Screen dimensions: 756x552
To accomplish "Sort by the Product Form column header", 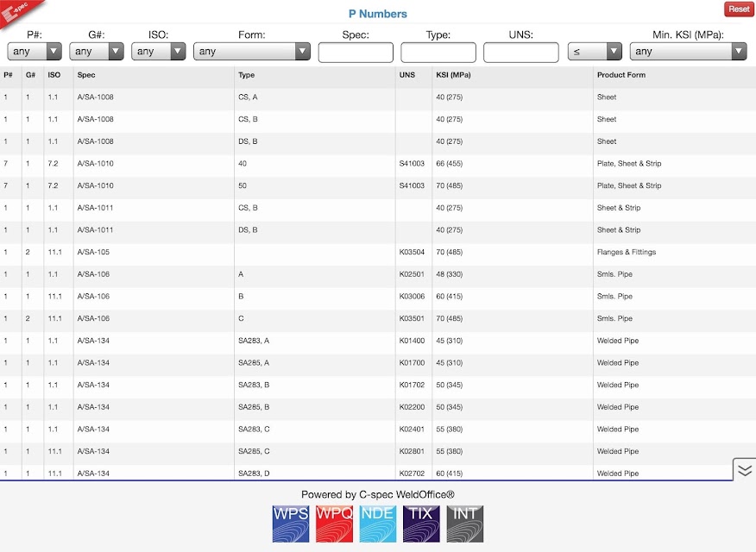I will tap(621, 75).
